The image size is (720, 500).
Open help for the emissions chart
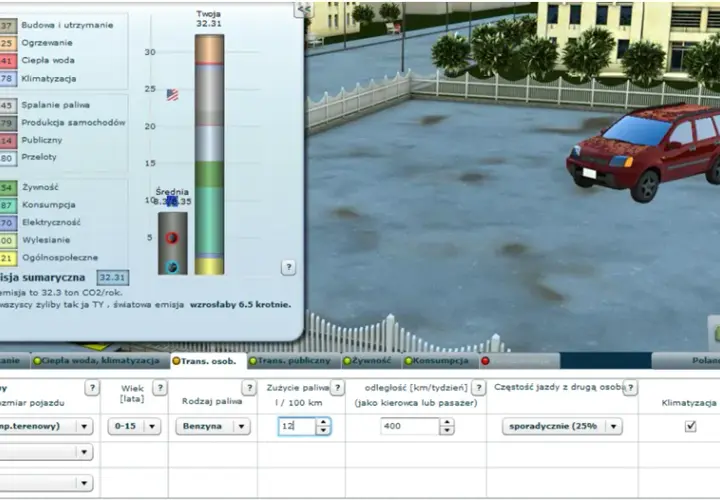coord(288,267)
